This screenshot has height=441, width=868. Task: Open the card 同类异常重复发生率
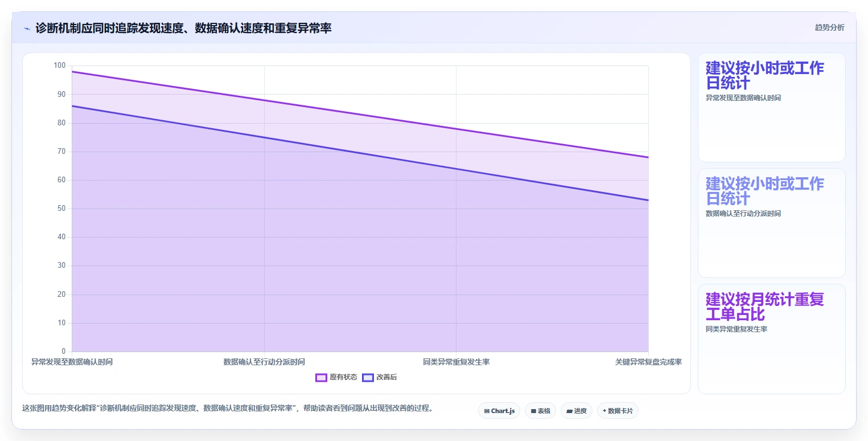[x=771, y=338]
